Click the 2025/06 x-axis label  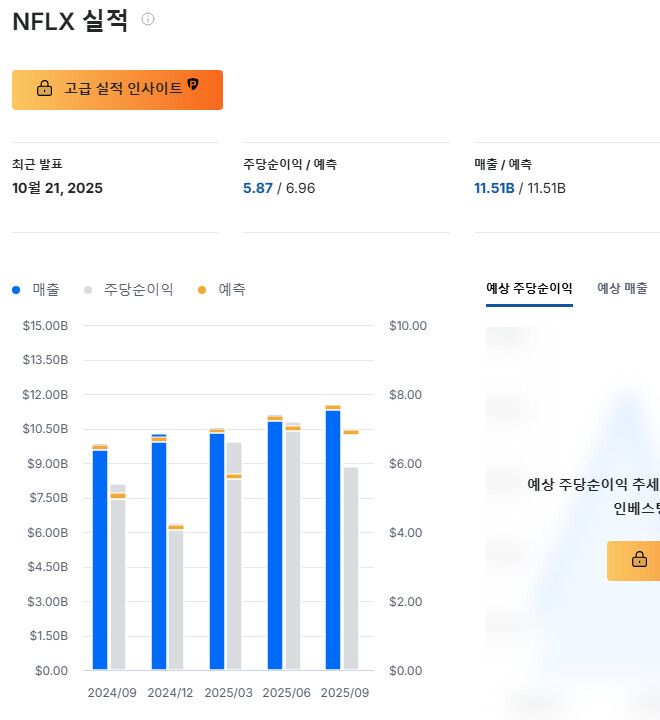click(x=286, y=692)
